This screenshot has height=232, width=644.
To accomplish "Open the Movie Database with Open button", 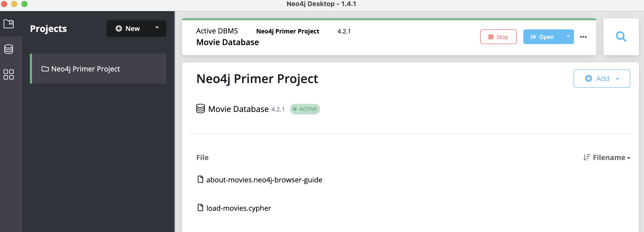I will tap(543, 37).
